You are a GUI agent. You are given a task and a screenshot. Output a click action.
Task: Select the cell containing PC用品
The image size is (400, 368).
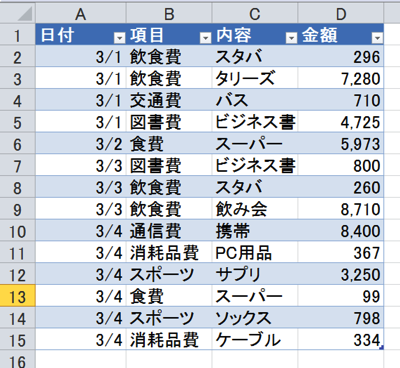tap(255, 253)
